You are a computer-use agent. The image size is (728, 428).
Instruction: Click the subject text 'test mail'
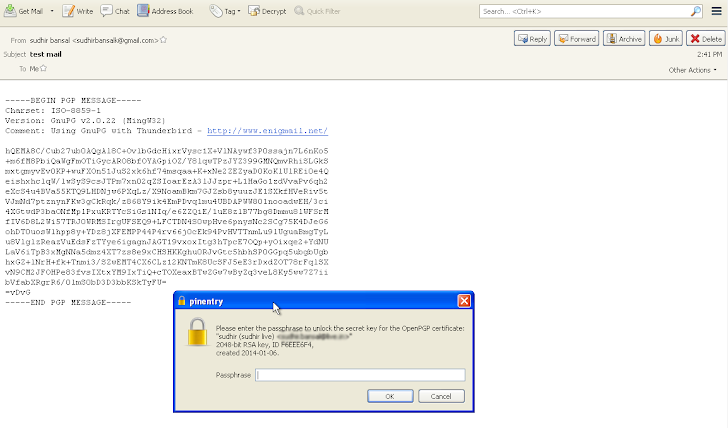click(46, 54)
